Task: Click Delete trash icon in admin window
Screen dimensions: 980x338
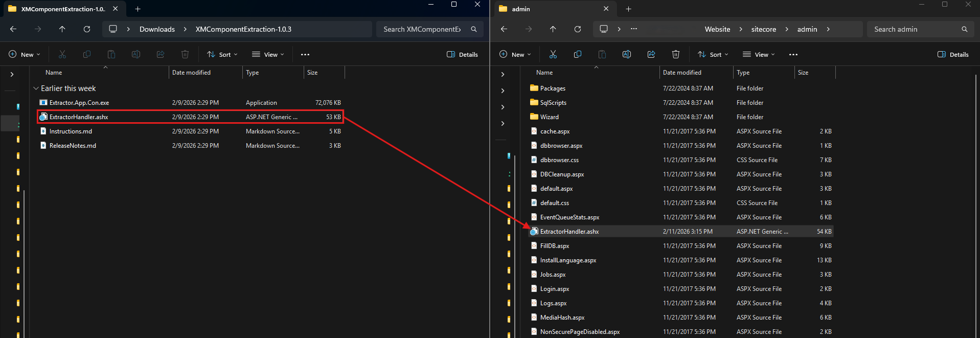Action: 676,54
